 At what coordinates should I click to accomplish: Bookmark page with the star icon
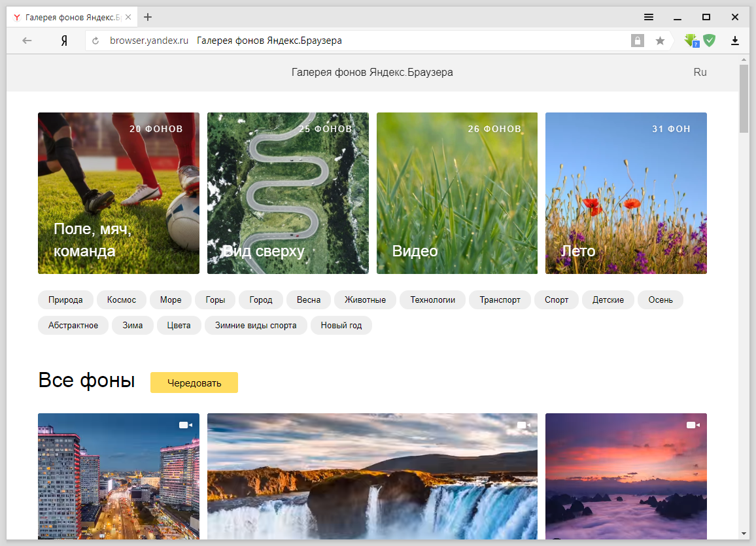tap(660, 41)
